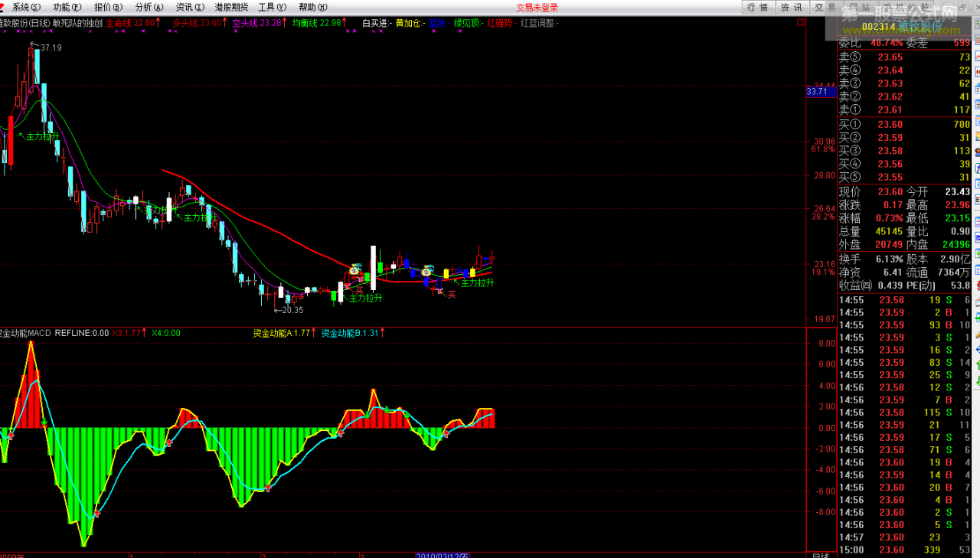The image size is (980, 558).
Task: Select the 买③ bid volume 113
Action: point(962,151)
